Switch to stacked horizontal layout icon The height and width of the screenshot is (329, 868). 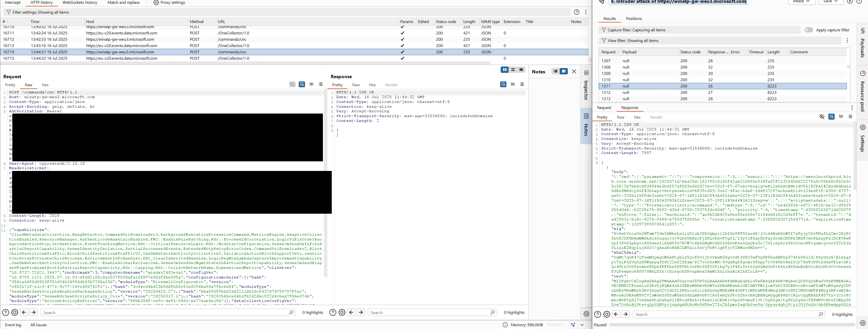[x=513, y=70]
